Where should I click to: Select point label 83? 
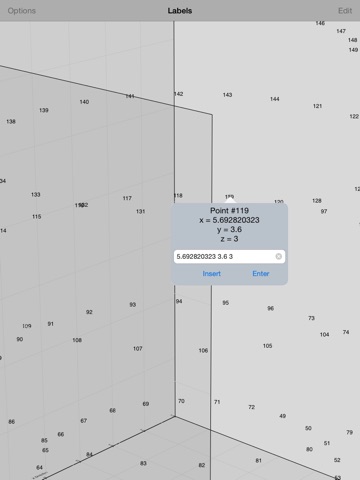143,463
